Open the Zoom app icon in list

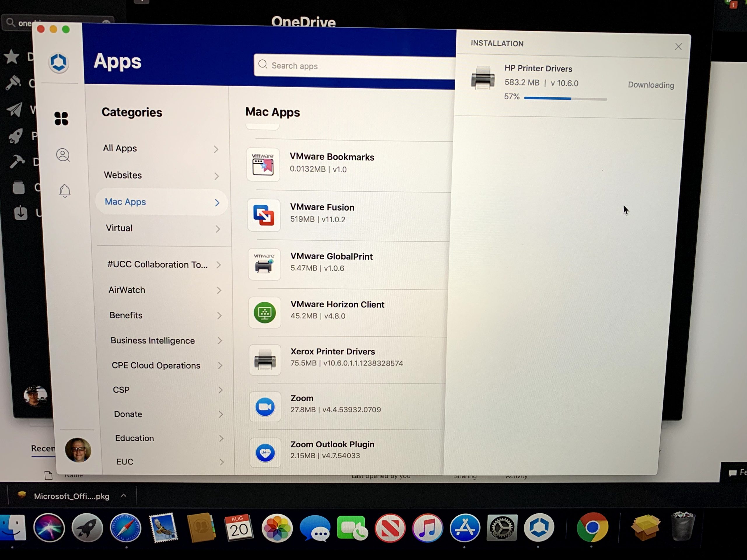pyautogui.click(x=265, y=407)
